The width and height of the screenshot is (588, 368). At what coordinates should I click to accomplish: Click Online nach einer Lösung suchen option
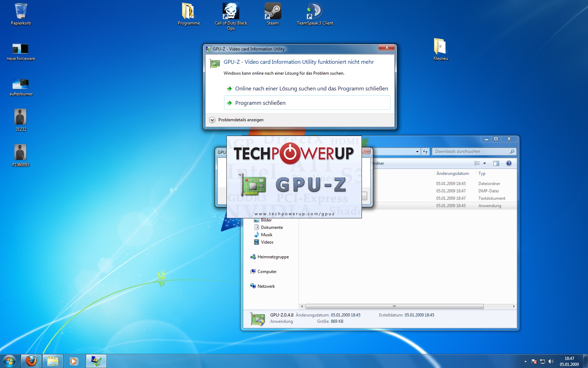[x=307, y=89]
